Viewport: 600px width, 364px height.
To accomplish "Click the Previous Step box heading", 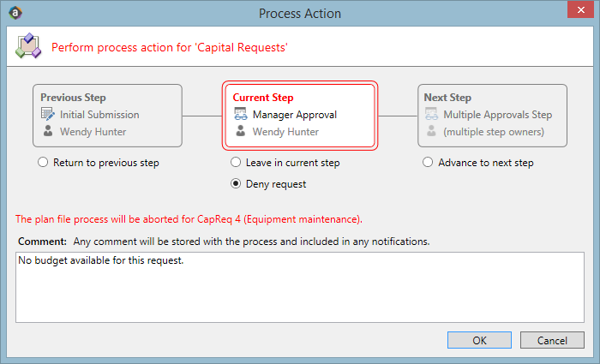I will pos(73,98).
